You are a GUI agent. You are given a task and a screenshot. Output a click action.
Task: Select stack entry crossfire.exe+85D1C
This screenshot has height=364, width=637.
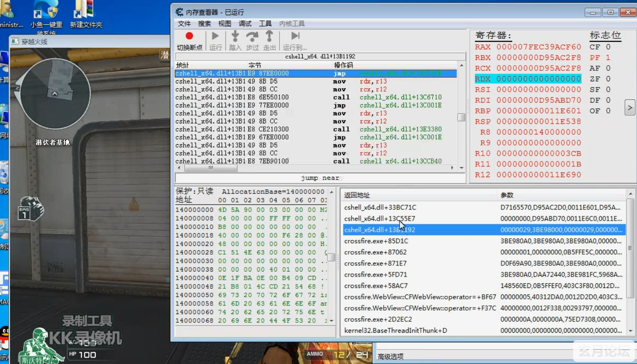click(x=484, y=241)
